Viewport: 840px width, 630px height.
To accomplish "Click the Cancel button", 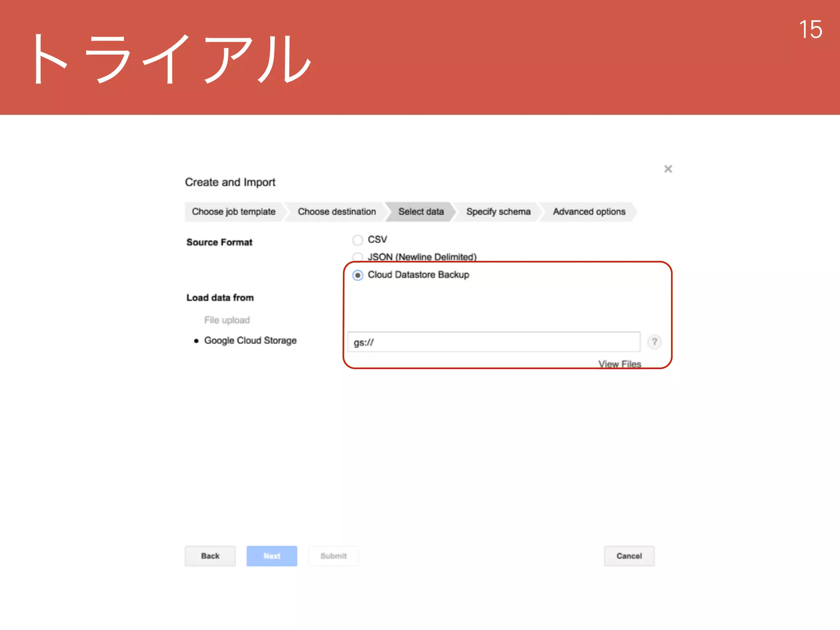I will coord(629,556).
